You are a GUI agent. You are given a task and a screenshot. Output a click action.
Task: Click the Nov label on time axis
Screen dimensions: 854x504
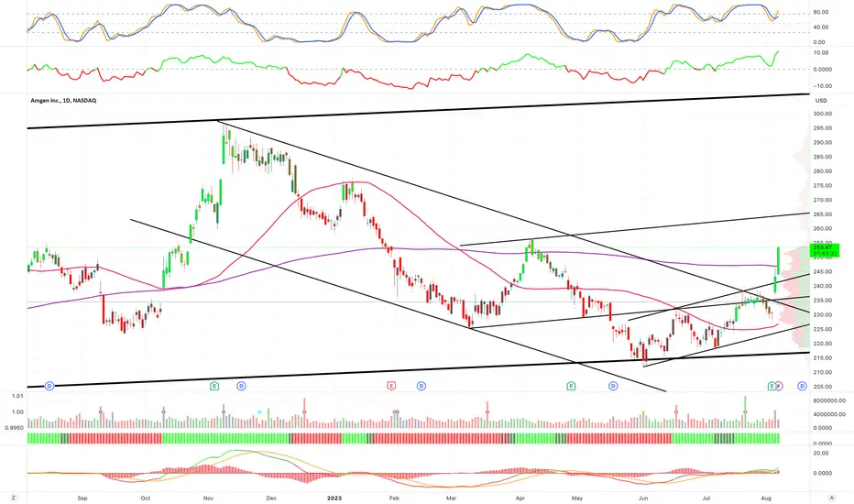pyautogui.click(x=208, y=498)
